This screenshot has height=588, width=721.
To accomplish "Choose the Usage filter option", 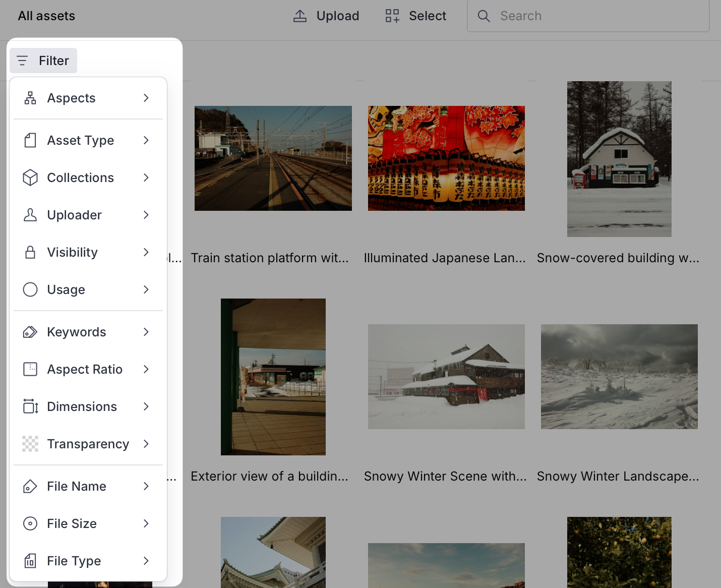I will tap(88, 289).
